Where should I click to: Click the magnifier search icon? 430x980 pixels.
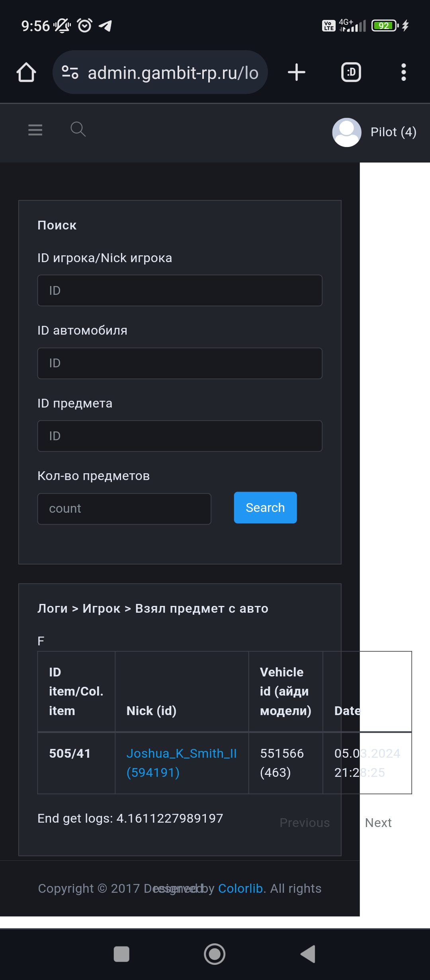point(78,129)
